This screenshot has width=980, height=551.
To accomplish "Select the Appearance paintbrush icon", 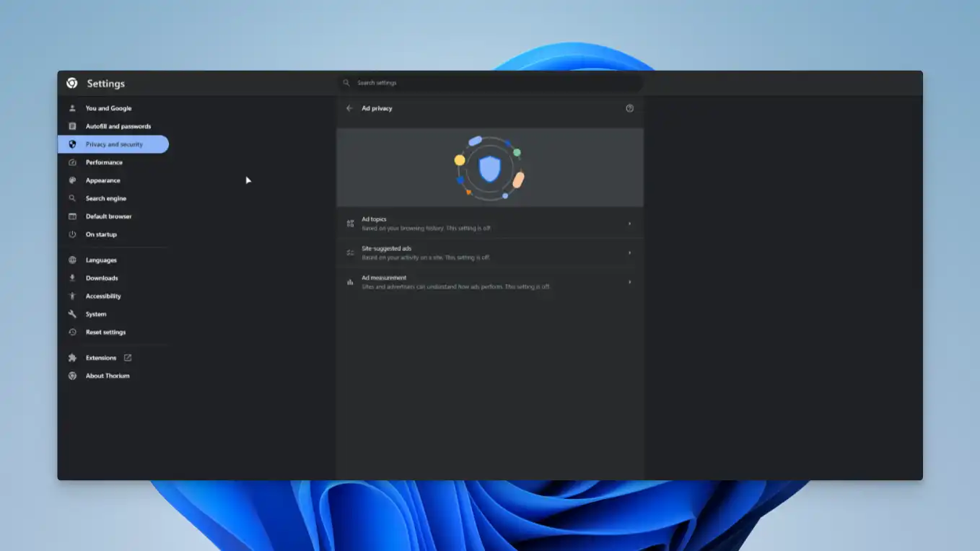I will (x=71, y=180).
